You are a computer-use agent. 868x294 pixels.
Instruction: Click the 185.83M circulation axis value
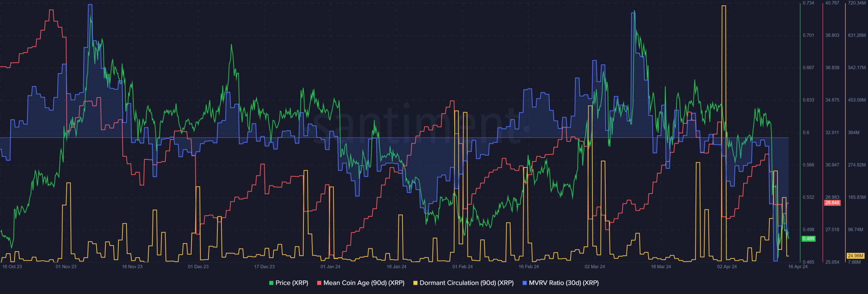(856, 197)
